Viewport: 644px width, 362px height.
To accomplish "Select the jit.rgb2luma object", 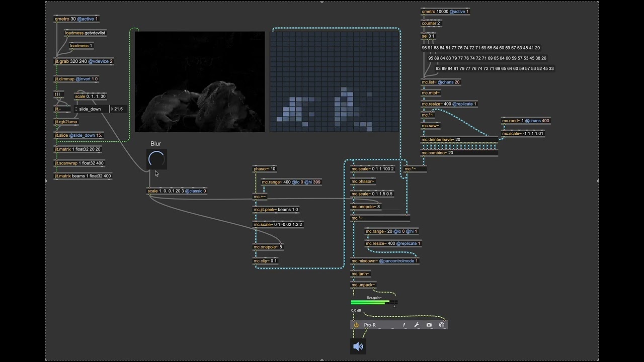I will pyautogui.click(x=66, y=122).
